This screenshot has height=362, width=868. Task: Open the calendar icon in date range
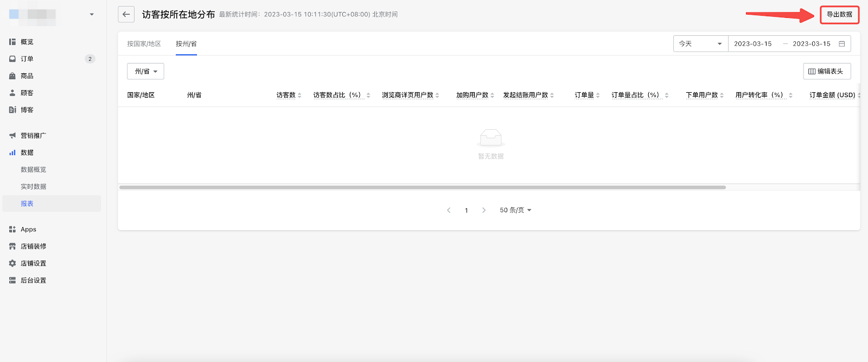841,44
